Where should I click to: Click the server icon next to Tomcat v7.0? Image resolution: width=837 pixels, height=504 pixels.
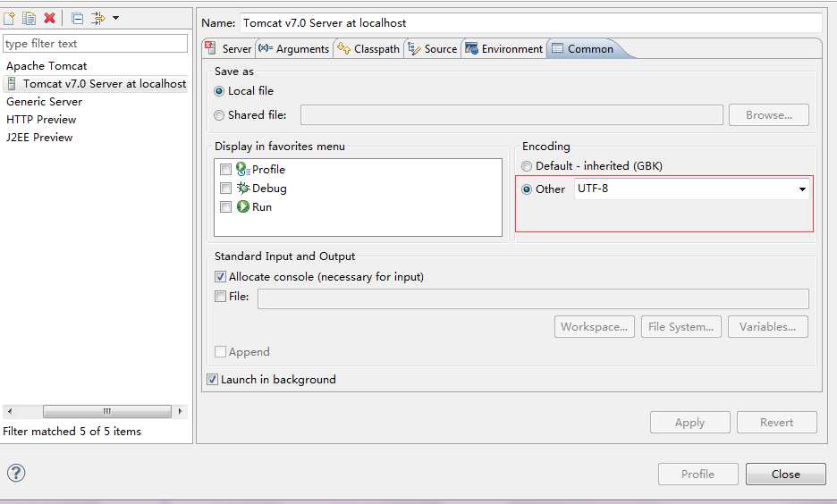[12, 84]
